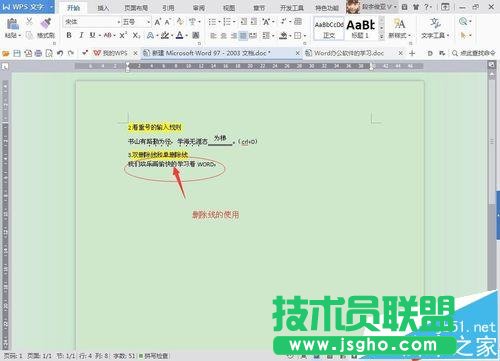Viewport: 500px width, 361px height.
Task: Open the WPS 文字 application menu
Action: pyautogui.click(x=27, y=7)
